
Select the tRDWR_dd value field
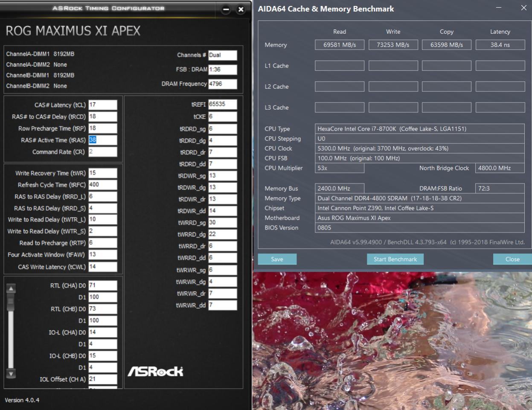click(223, 211)
